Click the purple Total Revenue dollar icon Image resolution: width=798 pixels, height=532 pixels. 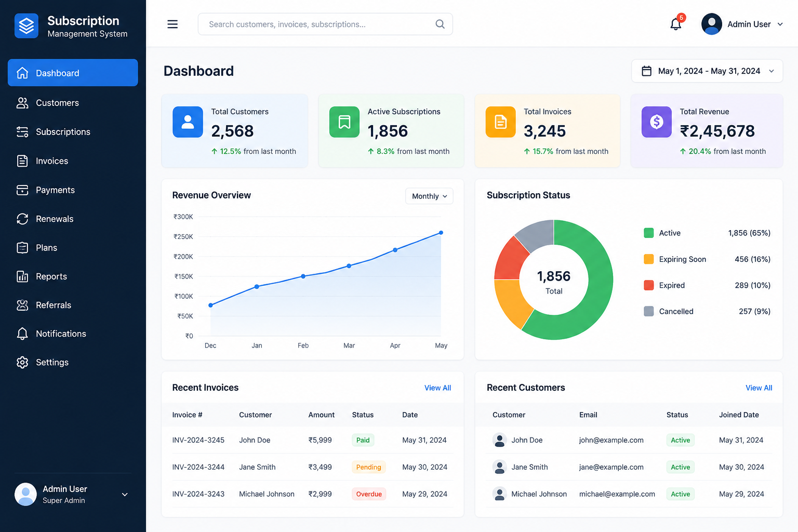(x=657, y=122)
